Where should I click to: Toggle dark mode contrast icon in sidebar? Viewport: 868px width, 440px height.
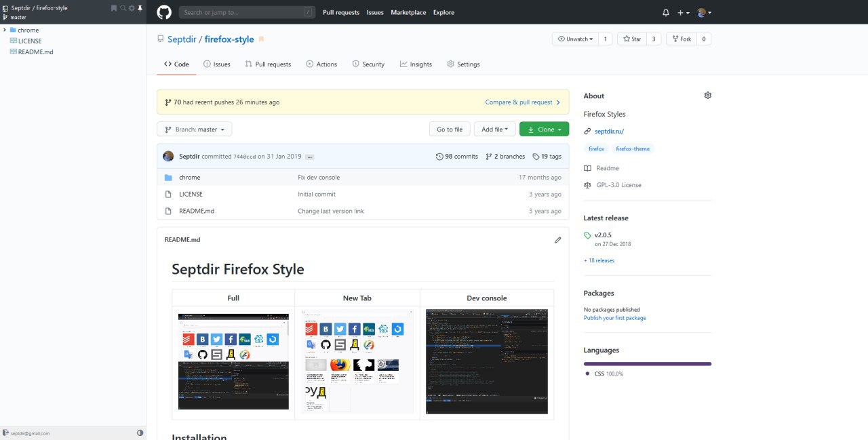pos(140,433)
